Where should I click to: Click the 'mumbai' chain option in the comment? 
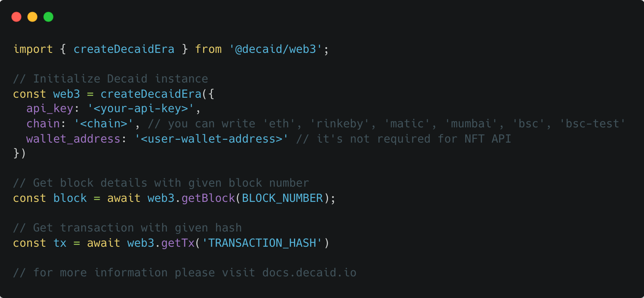(x=471, y=124)
